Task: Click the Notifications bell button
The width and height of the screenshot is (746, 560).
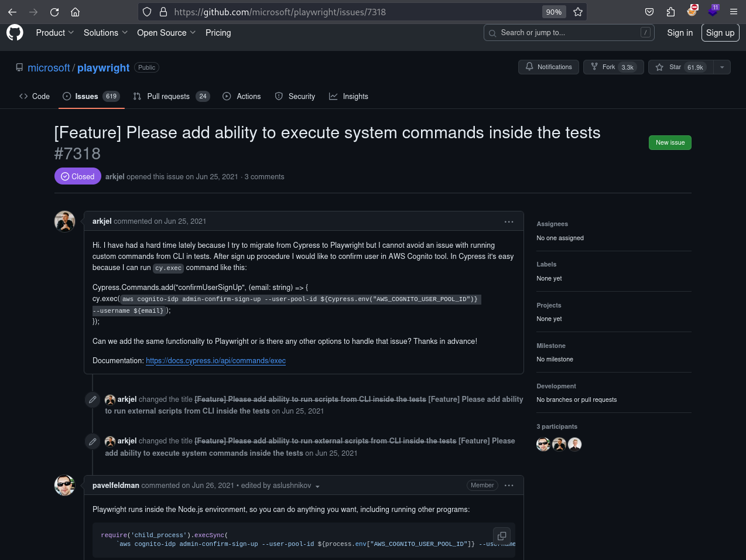Action: tap(549, 67)
